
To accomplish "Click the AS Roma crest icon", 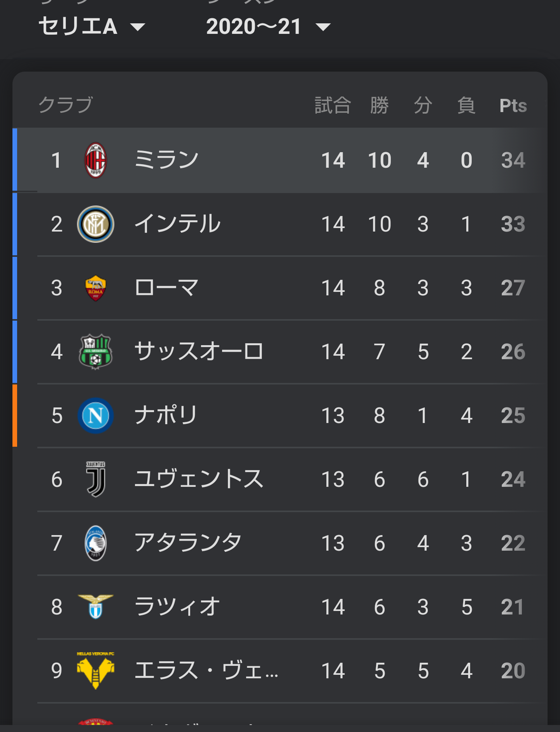I will click(x=96, y=288).
